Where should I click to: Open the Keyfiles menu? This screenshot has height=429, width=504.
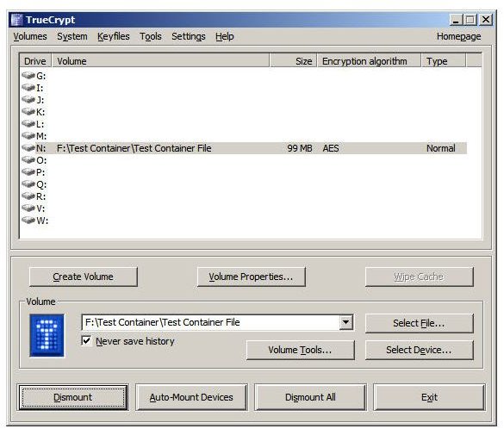point(113,36)
